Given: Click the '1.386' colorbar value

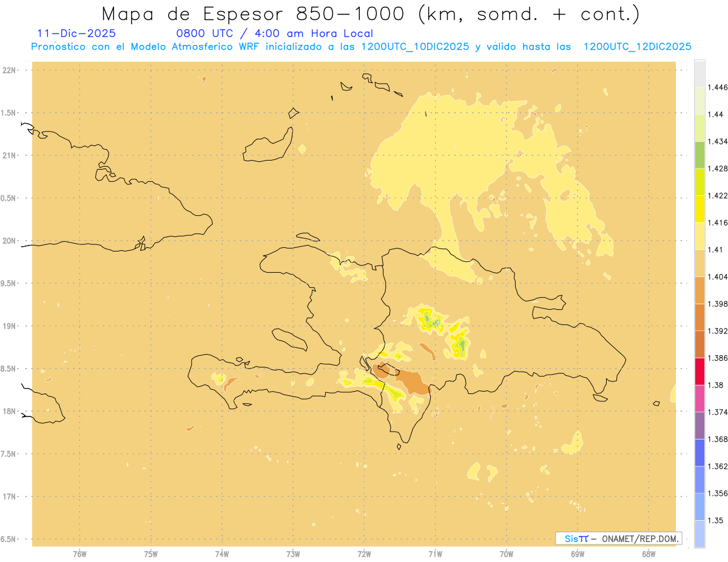Looking at the screenshot, I should click(716, 358).
